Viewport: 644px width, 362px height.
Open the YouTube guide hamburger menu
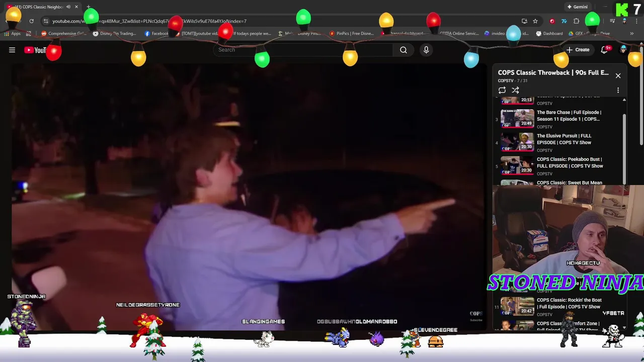tap(12, 50)
